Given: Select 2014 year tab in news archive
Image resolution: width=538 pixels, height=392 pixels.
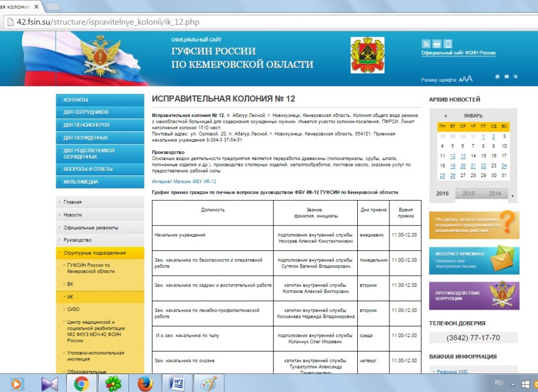Looking at the screenshot, I should click(x=494, y=194).
